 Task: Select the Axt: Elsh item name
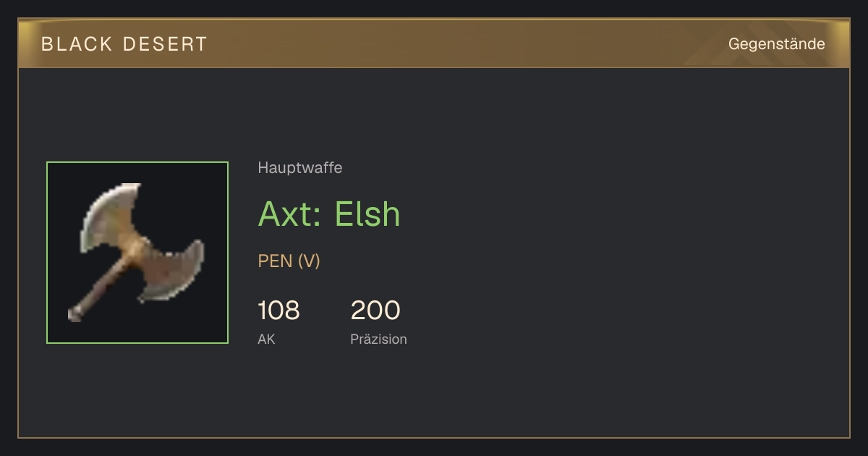(329, 214)
